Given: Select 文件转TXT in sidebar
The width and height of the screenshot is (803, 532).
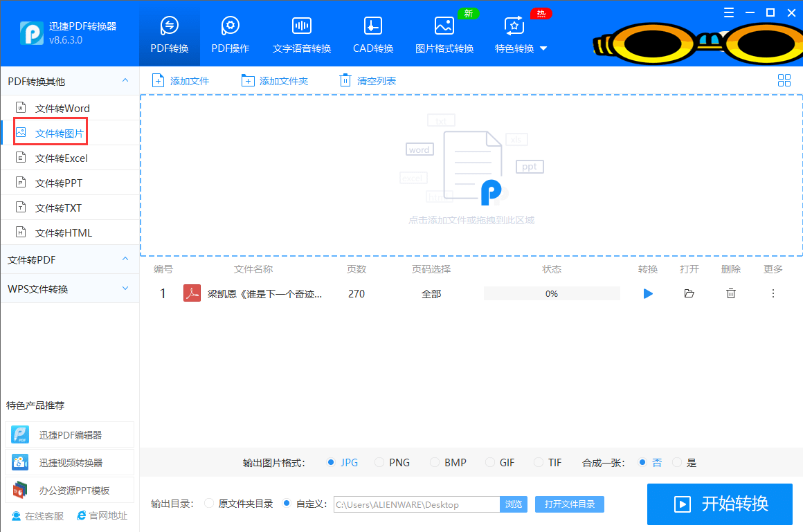Looking at the screenshot, I should pos(70,208).
